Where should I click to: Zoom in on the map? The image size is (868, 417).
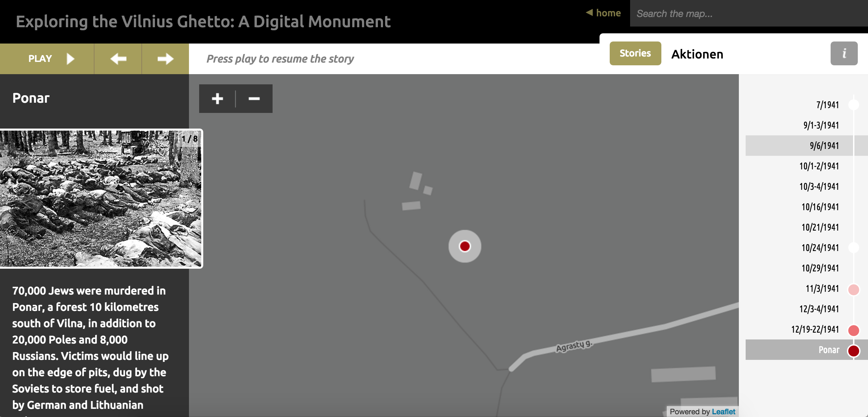pos(218,99)
